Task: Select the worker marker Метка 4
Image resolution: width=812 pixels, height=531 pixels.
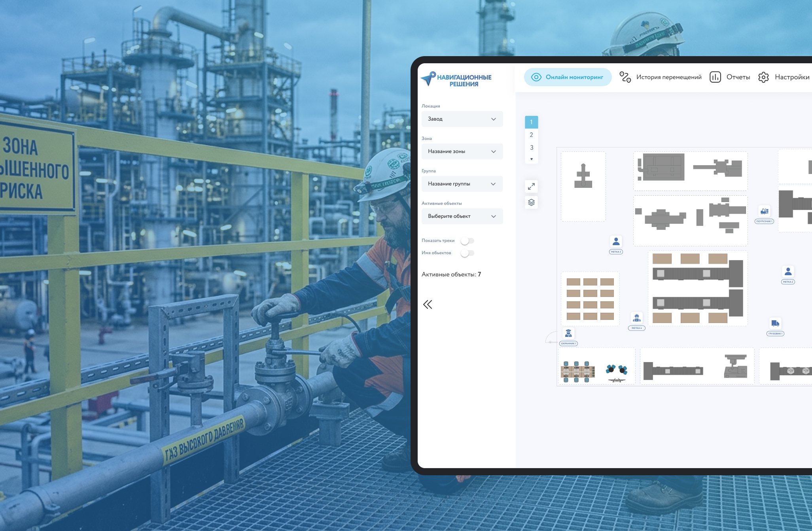Action: (636, 318)
